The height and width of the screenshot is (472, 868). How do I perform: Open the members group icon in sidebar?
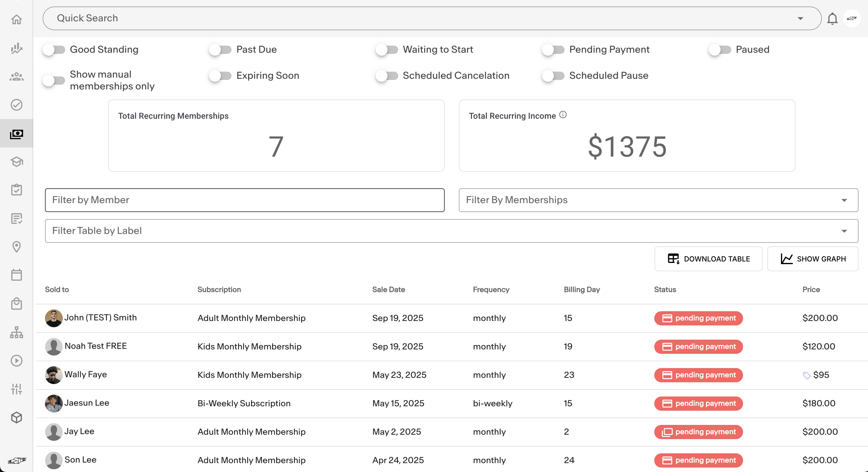17,77
